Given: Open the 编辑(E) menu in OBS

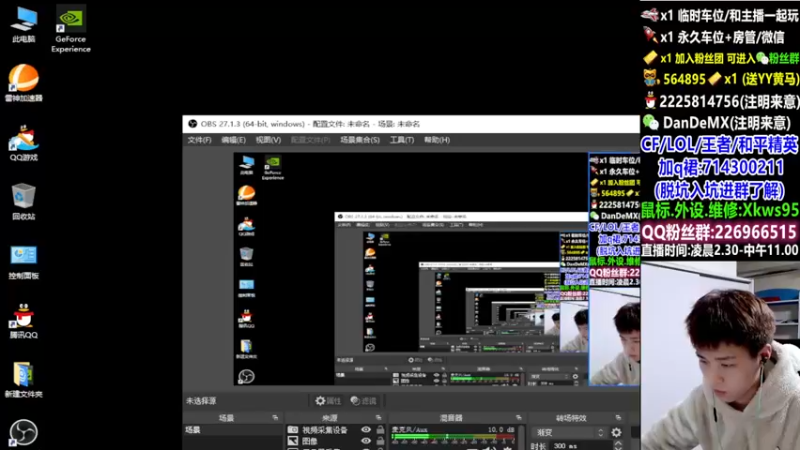Looking at the screenshot, I should 233,140.
